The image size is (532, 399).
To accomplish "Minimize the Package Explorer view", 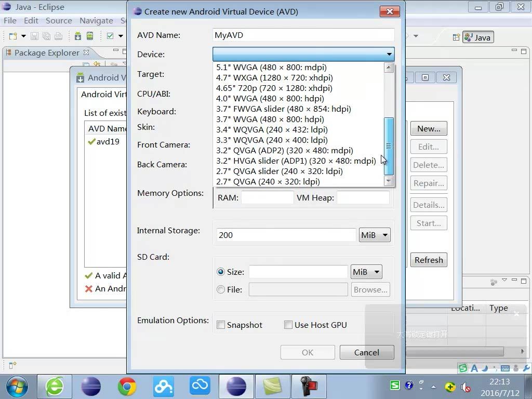I will [116, 50].
